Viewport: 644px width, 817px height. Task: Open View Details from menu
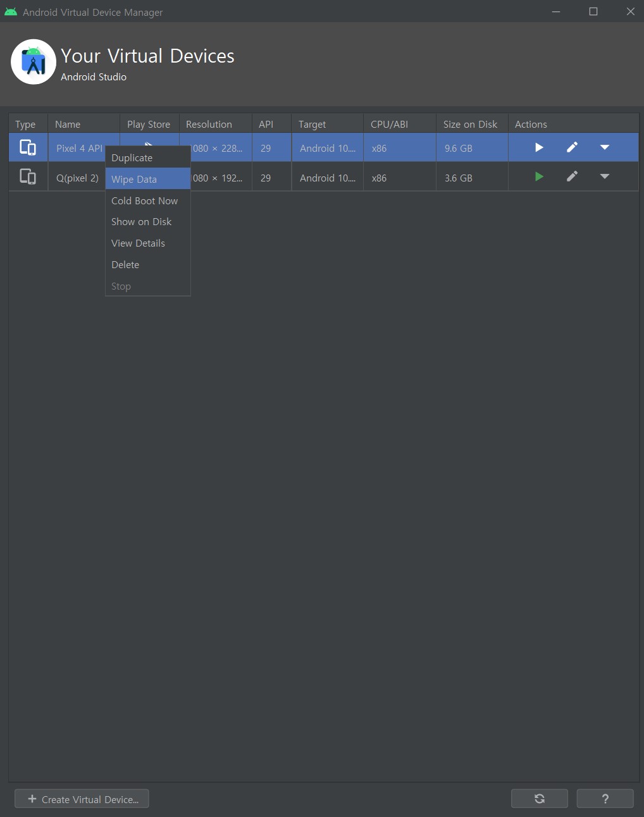tap(147, 243)
